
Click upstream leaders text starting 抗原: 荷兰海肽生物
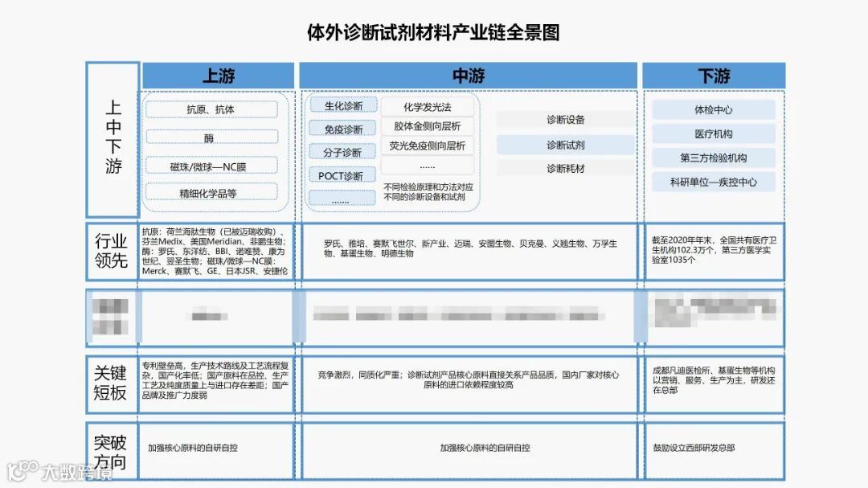coord(215,251)
